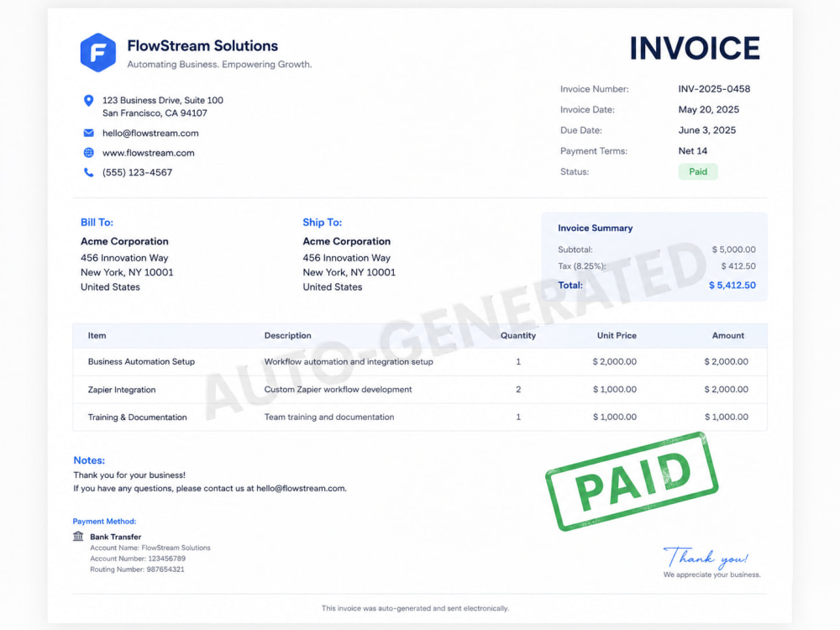The height and width of the screenshot is (630, 840).
Task: Open the www.flowstream.com website link
Action: coord(149,153)
